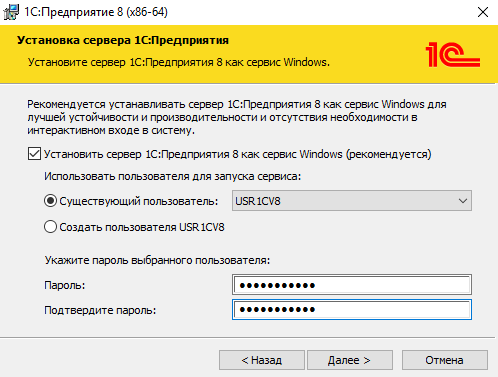
Task: Click the bold Установка сервера 1С:Предприятия heading
Action: [123, 40]
